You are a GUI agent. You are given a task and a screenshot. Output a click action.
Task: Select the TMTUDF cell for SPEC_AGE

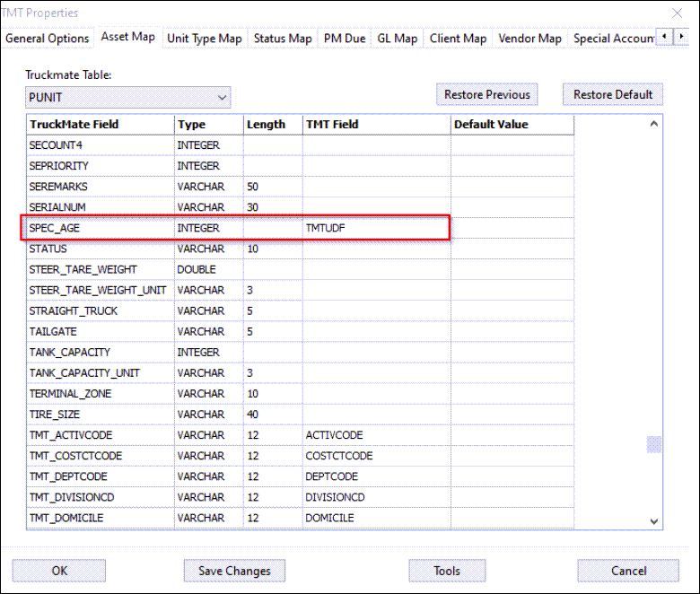(376, 229)
